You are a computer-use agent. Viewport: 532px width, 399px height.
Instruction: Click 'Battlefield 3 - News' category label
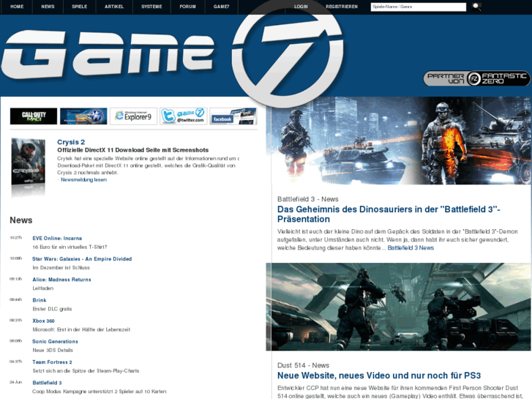click(308, 199)
